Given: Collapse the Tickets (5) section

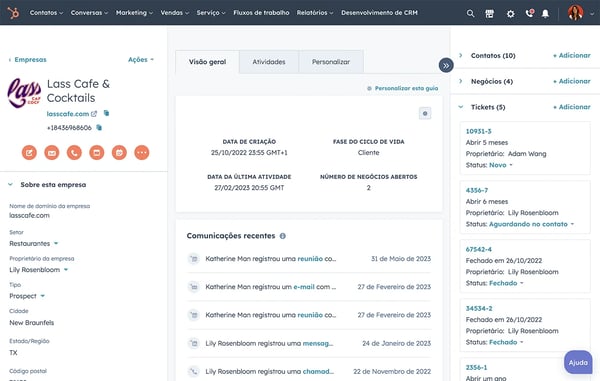Looking at the screenshot, I should coord(461,107).
